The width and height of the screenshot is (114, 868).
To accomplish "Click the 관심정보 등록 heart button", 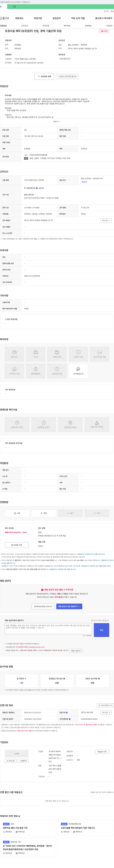I will [x=44, y=77].
